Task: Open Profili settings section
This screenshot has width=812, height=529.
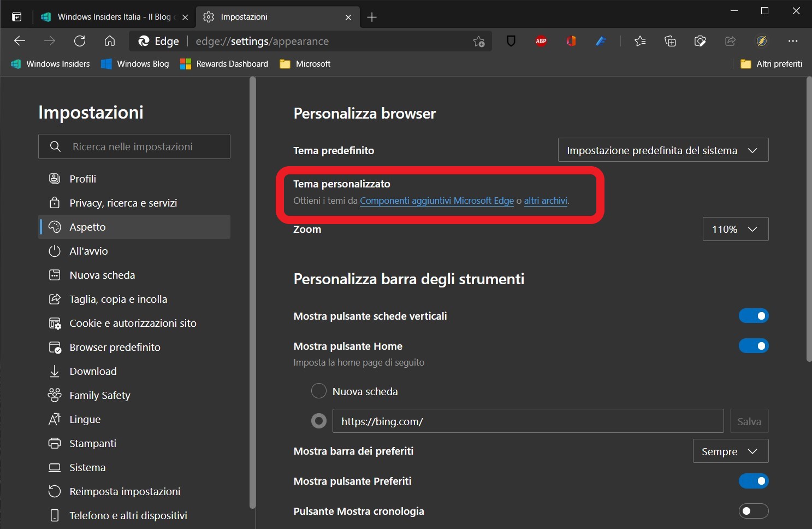Action: click(x=134, y=179)
